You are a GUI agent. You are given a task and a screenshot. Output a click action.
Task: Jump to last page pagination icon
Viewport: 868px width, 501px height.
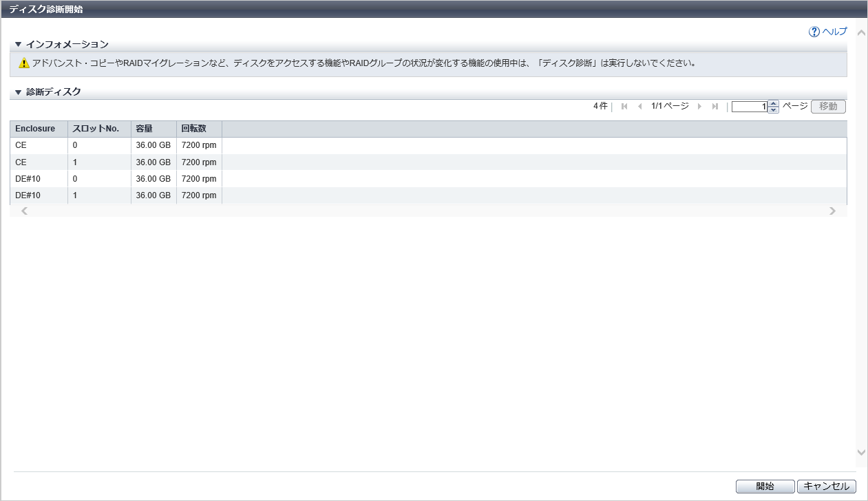click(715, 107)
